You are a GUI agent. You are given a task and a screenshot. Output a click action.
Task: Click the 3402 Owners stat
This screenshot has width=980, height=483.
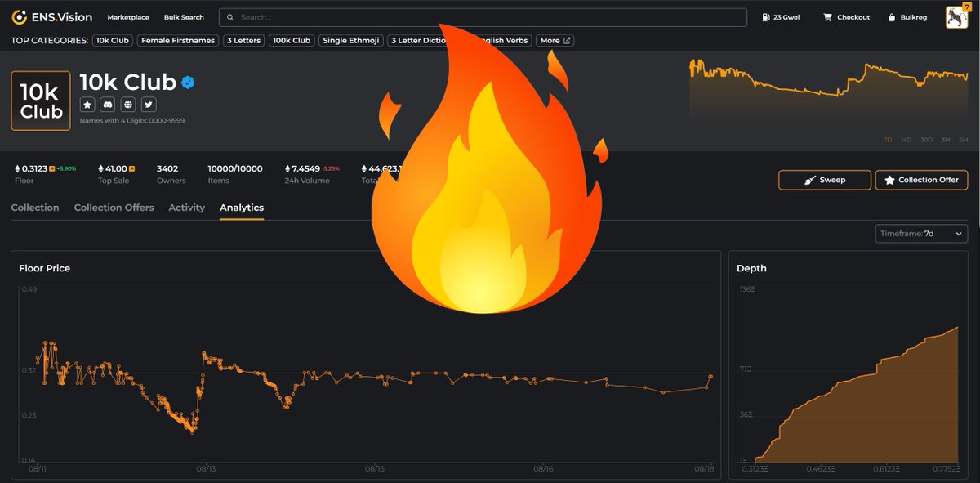171,174
